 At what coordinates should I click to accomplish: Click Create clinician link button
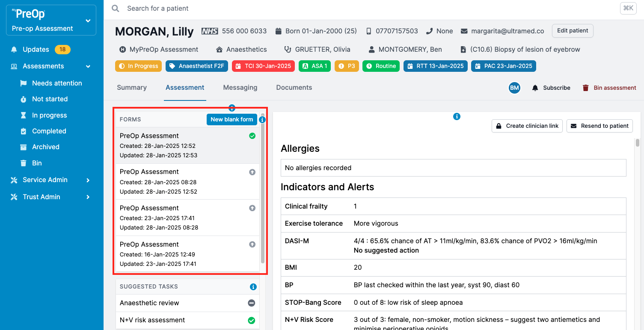pyautogui.click(x=527, y=126)
